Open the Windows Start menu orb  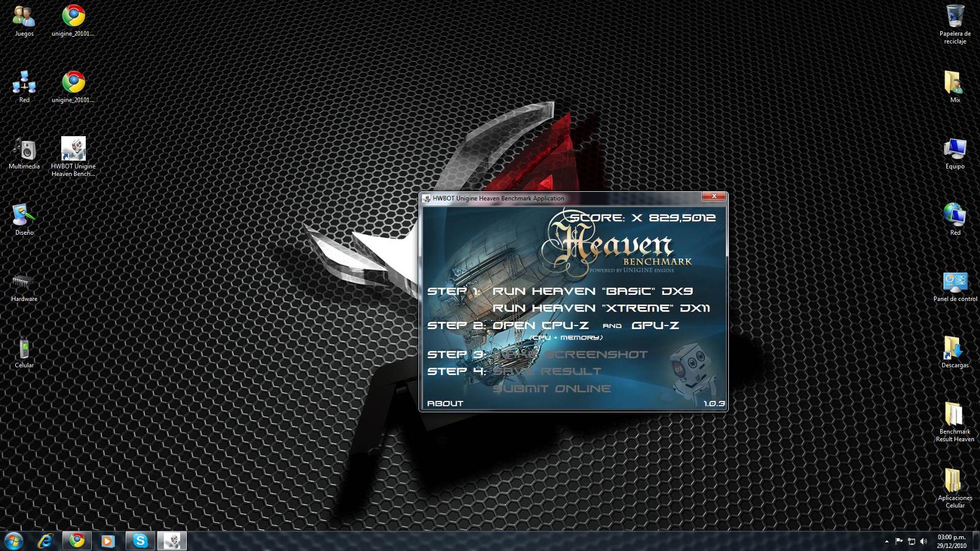click(x=13, y=541)
